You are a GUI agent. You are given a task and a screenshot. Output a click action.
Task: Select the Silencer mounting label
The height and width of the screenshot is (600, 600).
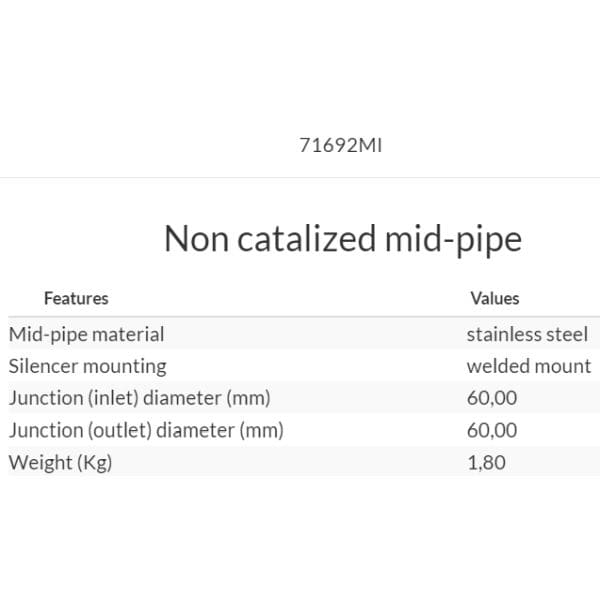click(x=87, y=366)
